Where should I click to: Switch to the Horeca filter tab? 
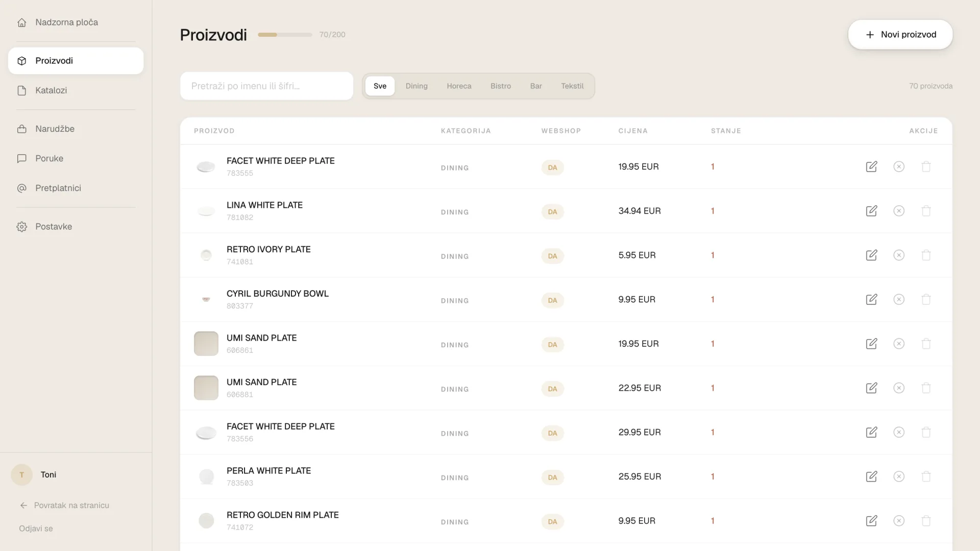(459, 86)
